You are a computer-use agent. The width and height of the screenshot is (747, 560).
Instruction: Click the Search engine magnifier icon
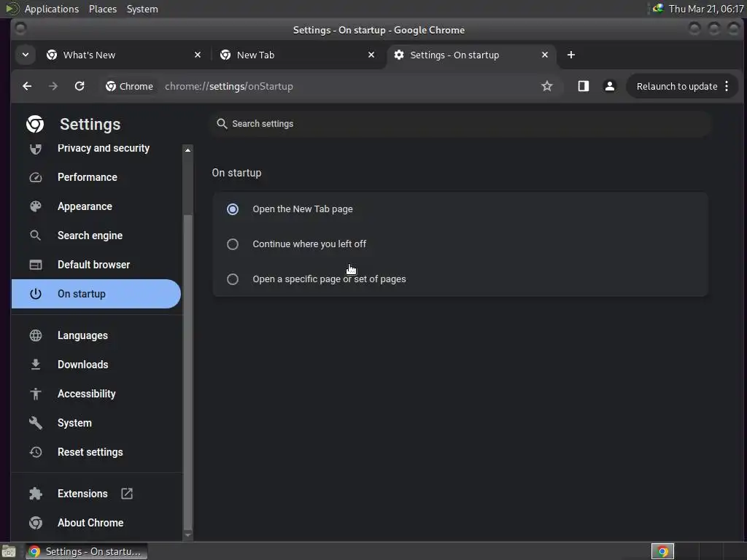pos(36,236)
